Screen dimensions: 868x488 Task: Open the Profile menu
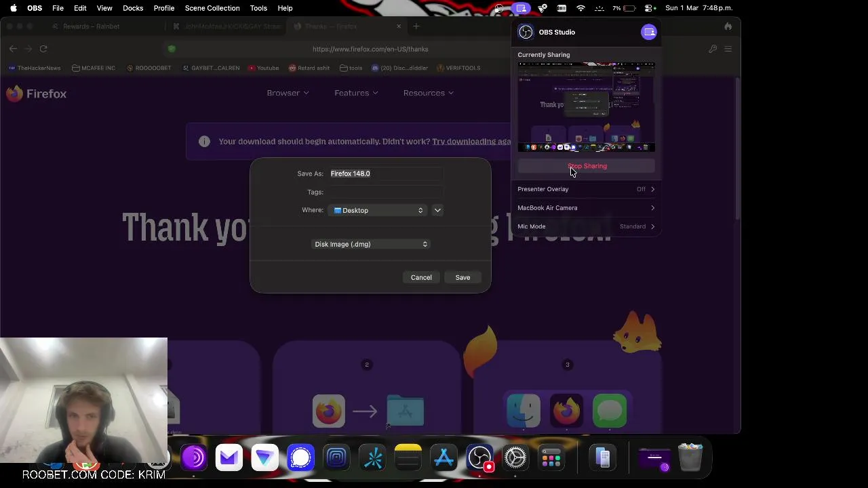click(x=164, y=8)
